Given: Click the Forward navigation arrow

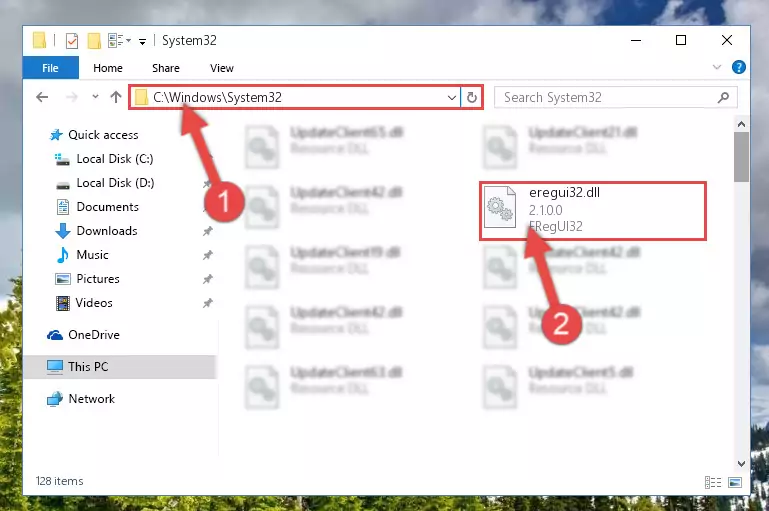Looking at the screenshot, I should pos(72,97).
